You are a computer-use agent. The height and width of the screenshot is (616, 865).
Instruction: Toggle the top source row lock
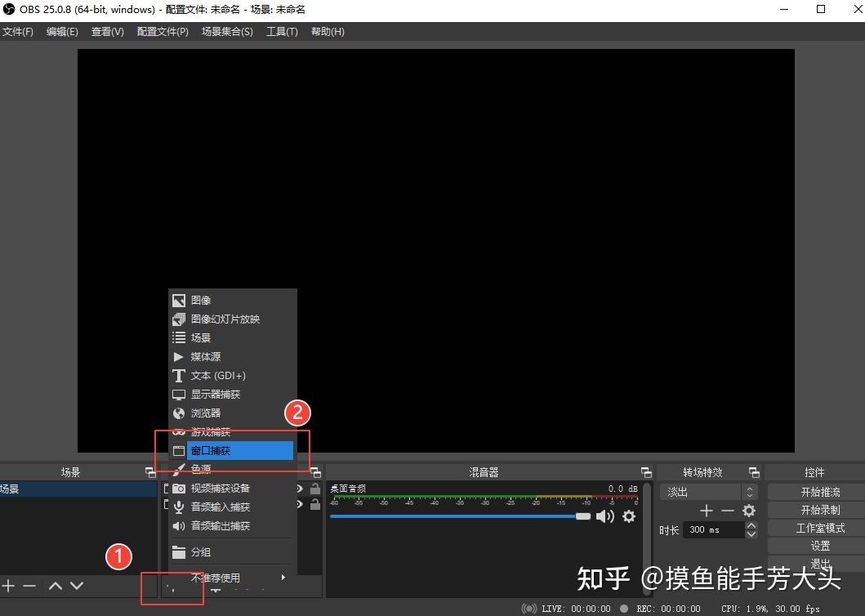(x=315, y=489)
